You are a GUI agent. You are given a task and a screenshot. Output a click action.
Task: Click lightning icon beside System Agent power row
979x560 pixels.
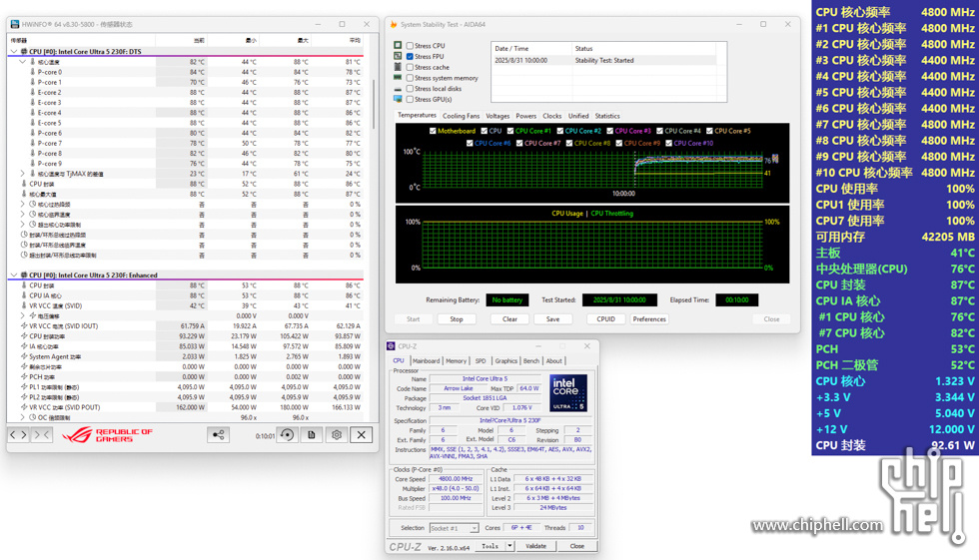[24, 356]
